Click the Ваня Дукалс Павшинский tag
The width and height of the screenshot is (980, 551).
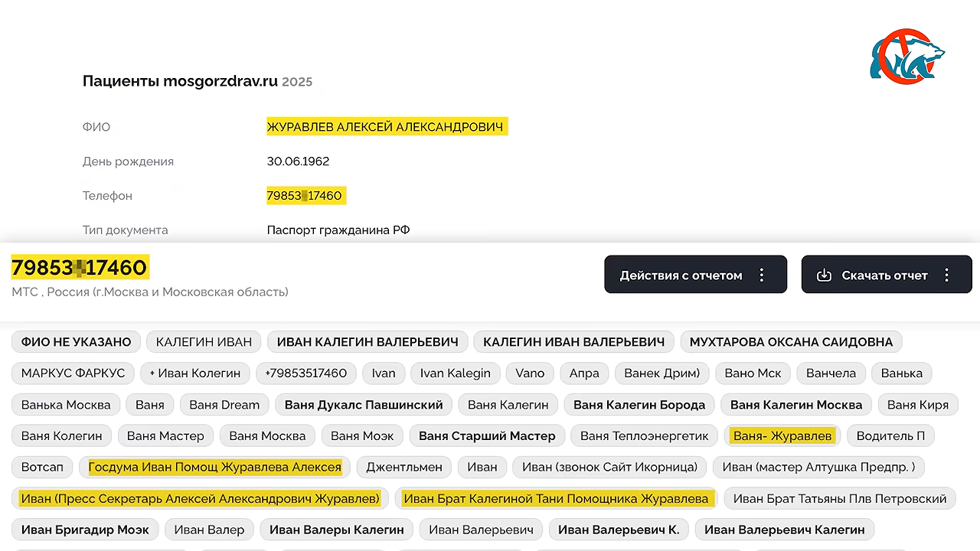(x=364, y=405)
